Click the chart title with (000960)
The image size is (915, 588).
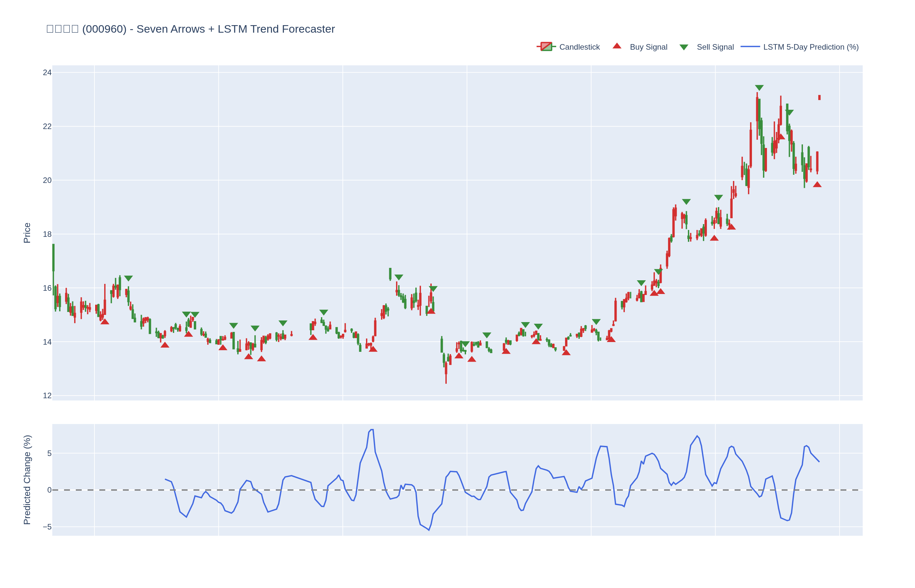click(x=190, y=29)
